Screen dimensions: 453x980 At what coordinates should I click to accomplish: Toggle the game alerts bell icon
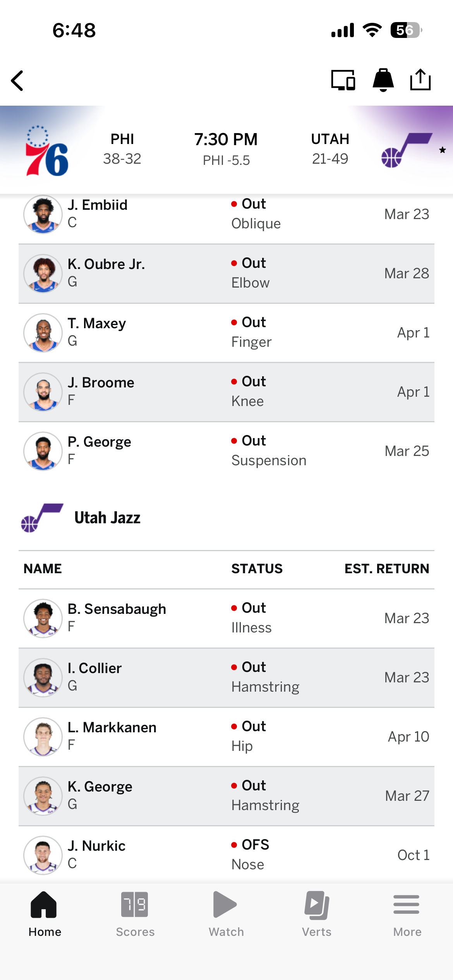tap(383, 80)
